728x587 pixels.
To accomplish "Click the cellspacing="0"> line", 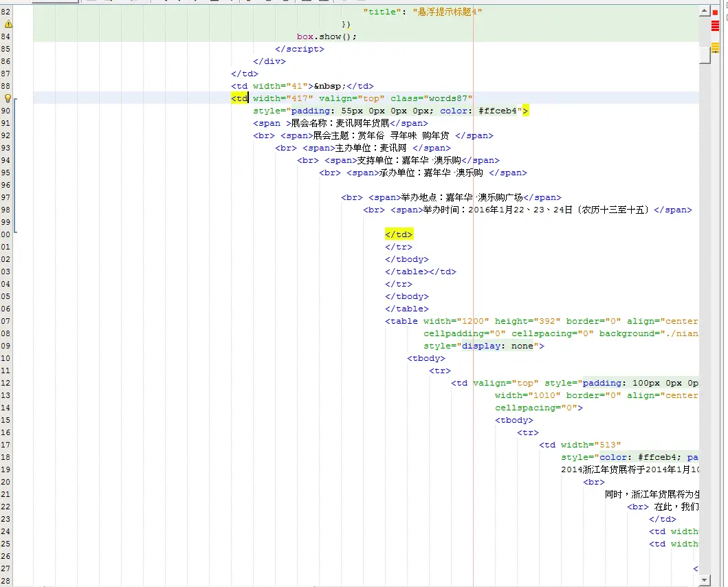I will coord(539,408).
